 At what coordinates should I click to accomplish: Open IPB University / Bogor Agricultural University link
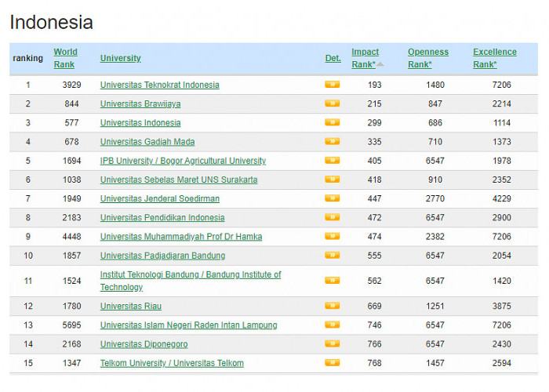tap(183, 161)
